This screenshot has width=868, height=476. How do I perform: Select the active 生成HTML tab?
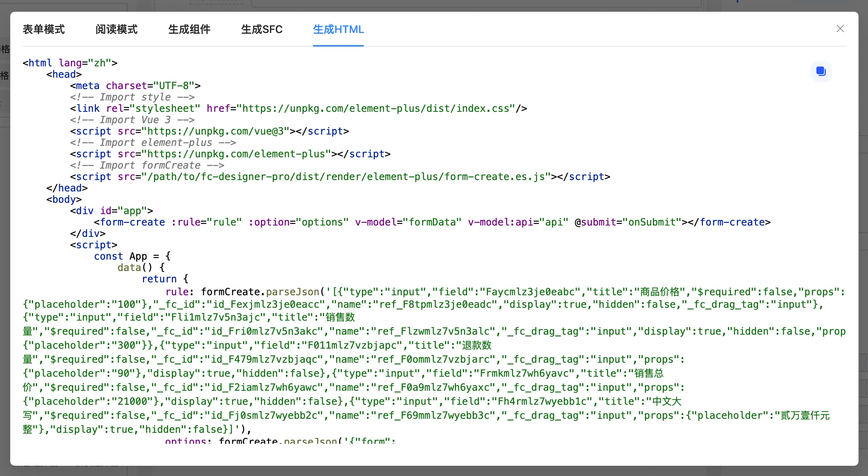[338, 30]
